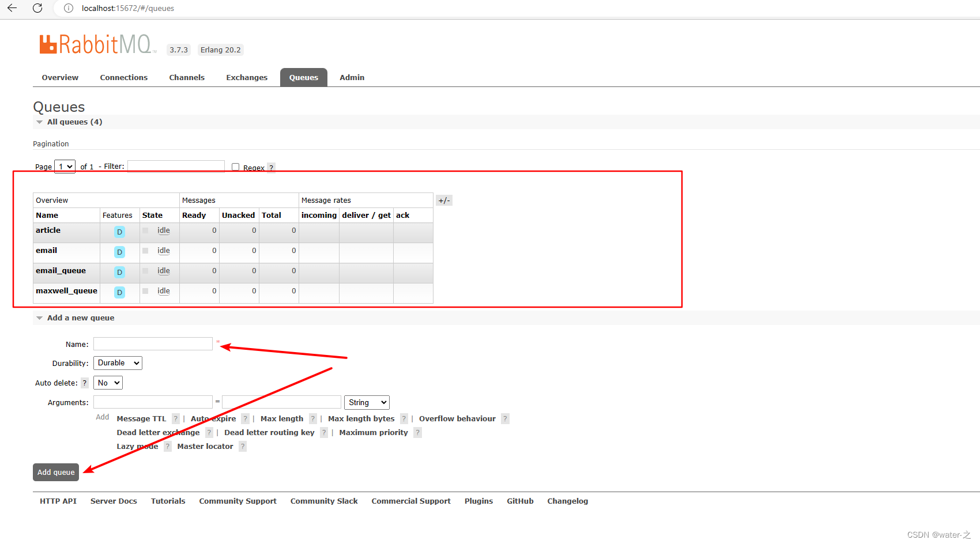Open the GitHub footer link
This screenshot has height=544, width=980.
pos(521,501)
